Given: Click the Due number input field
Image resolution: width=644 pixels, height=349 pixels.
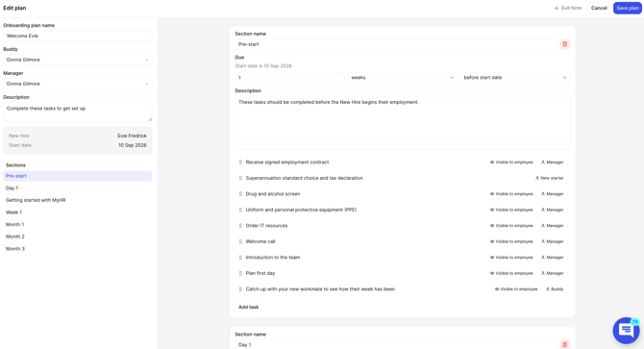Looking at the screenshot, I should [x=290, y=78].
